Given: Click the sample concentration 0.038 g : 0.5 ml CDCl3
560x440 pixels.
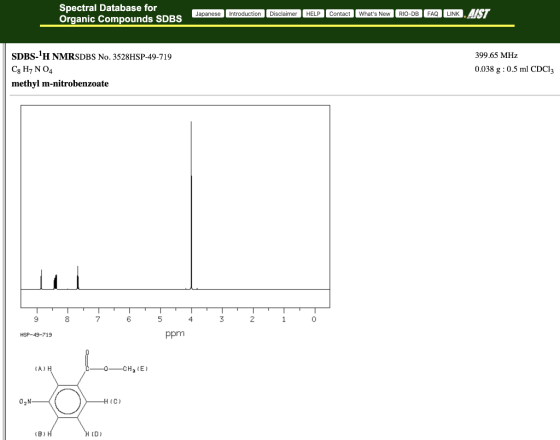Looking at the screenshot, I should click(x=514, y=69).
